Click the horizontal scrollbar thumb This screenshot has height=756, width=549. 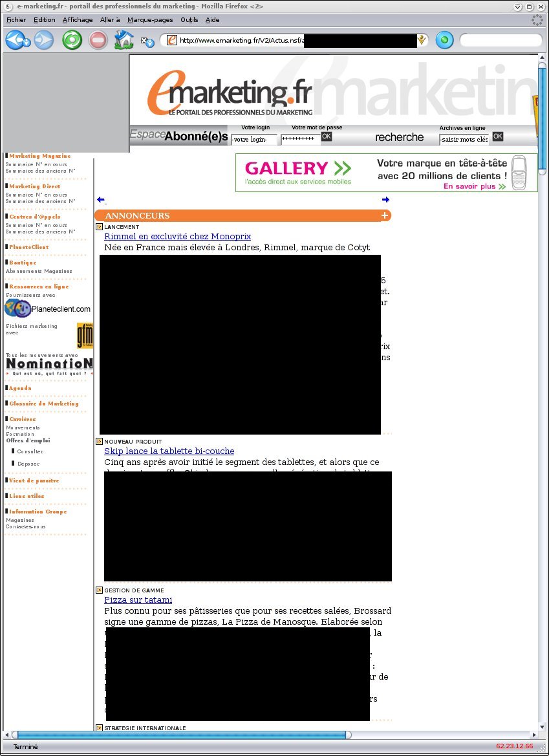pos(181,735)
